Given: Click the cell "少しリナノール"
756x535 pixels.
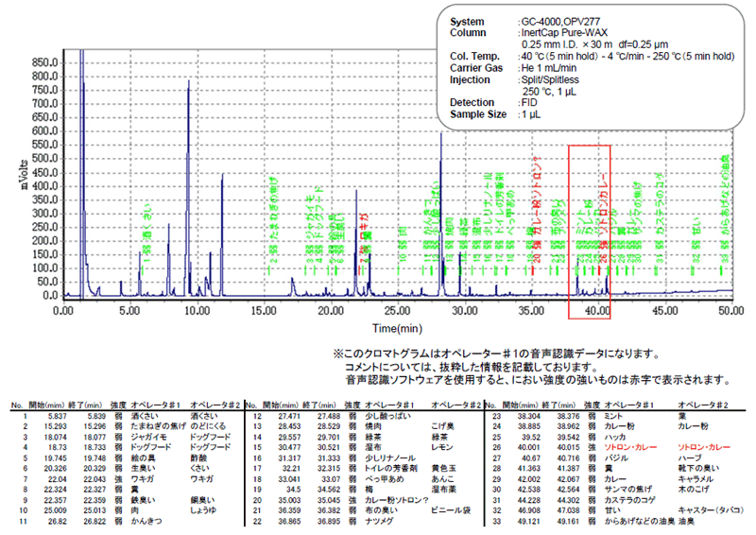Looking at the screenshot, I should click(390, 458).
